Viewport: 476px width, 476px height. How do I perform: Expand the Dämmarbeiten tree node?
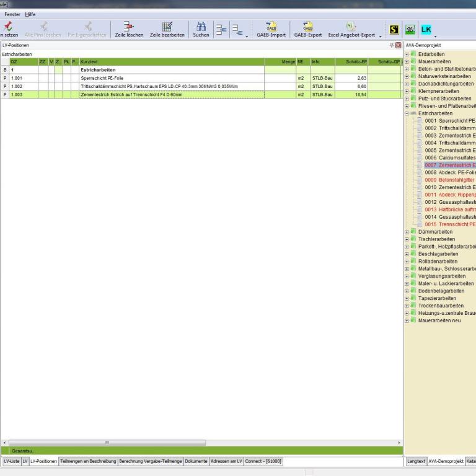tap(407, 232)
